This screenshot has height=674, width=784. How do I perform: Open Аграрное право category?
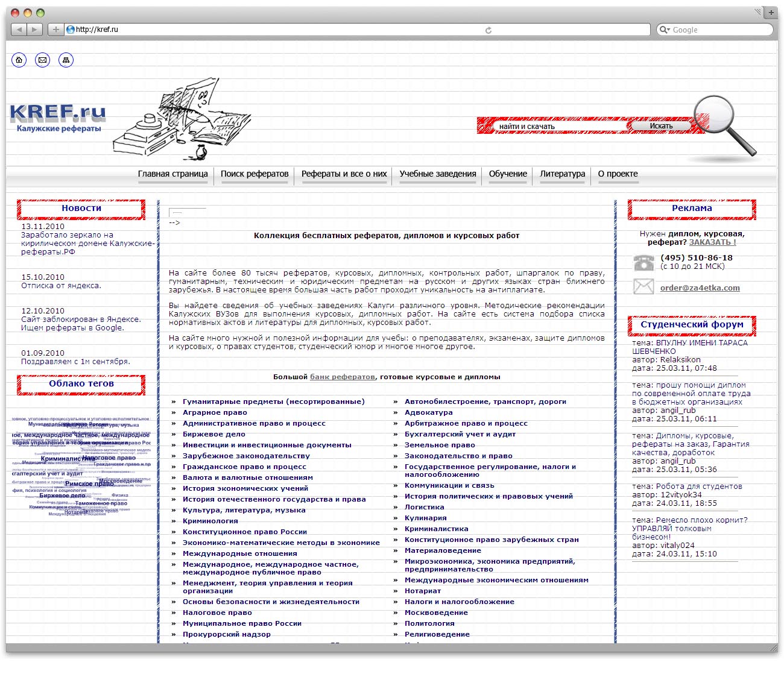tap(215, 412)
